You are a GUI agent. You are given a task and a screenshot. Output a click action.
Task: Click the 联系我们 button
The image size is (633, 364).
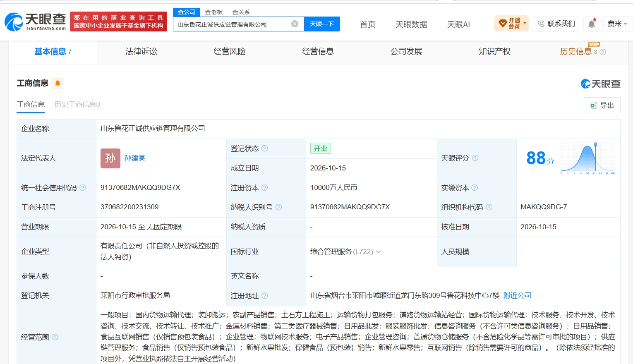556,24
